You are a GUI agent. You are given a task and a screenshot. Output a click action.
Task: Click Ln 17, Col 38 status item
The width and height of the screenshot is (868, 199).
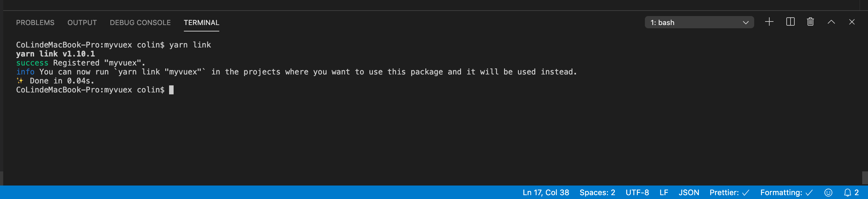coord(546,193)
